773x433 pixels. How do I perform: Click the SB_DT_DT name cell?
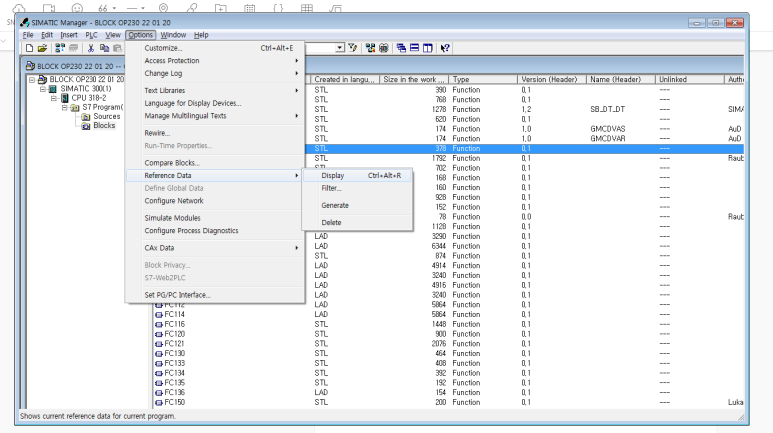pos(607,109)
